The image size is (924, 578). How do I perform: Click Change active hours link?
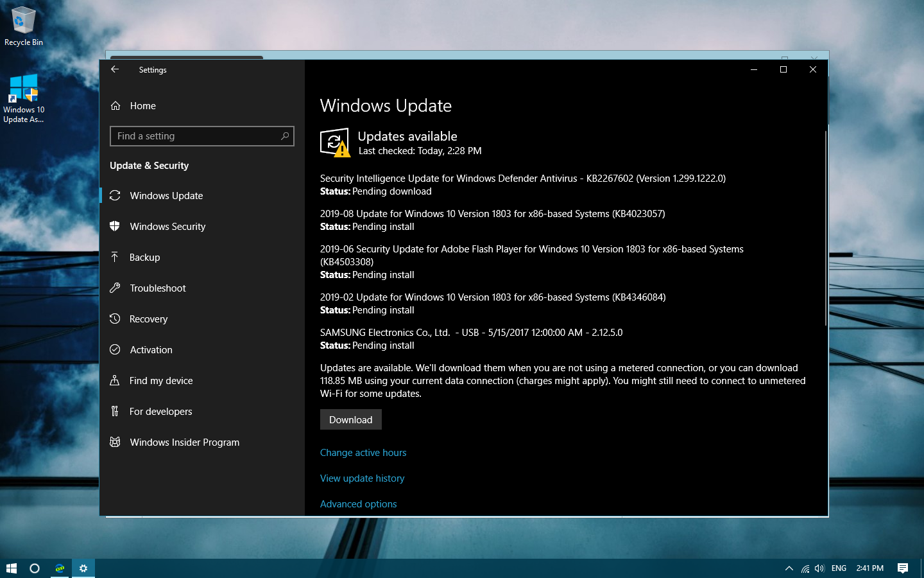coord(363,453)
